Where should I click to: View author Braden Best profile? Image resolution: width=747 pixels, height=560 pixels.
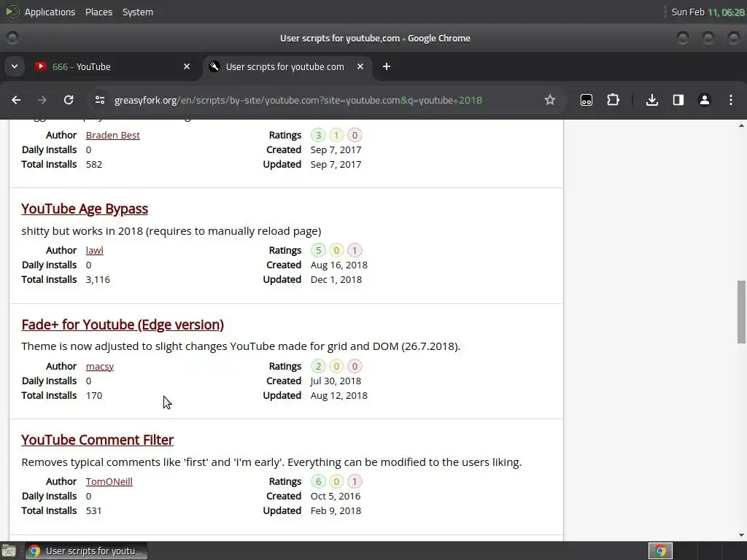click(x=112, y=135)
